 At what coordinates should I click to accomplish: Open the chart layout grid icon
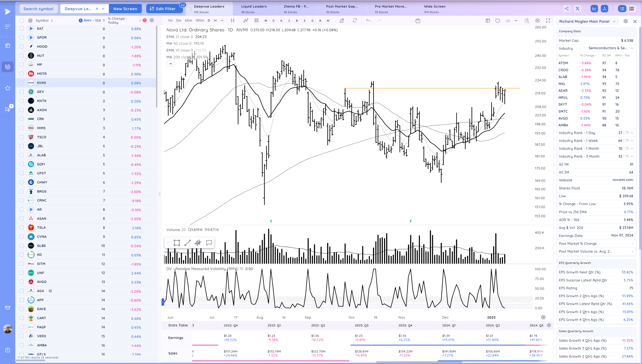pyautogui.click(x=256, y=21)
